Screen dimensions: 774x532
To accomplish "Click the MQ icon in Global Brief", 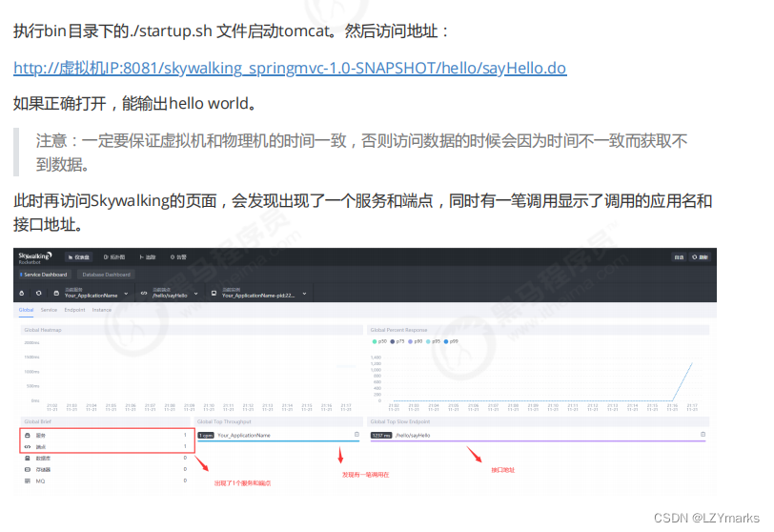I will [28, 481].
